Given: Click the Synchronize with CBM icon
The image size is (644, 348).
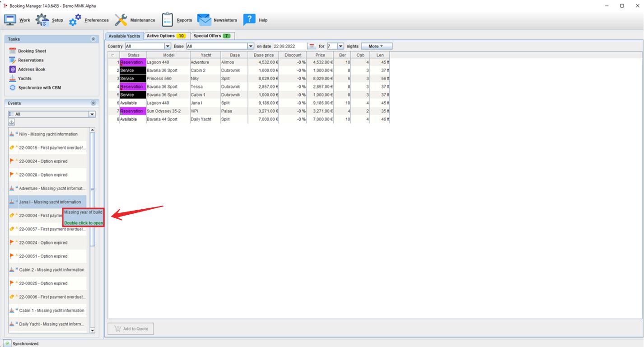Looking at the screenshot, I should tap(13, 88).
